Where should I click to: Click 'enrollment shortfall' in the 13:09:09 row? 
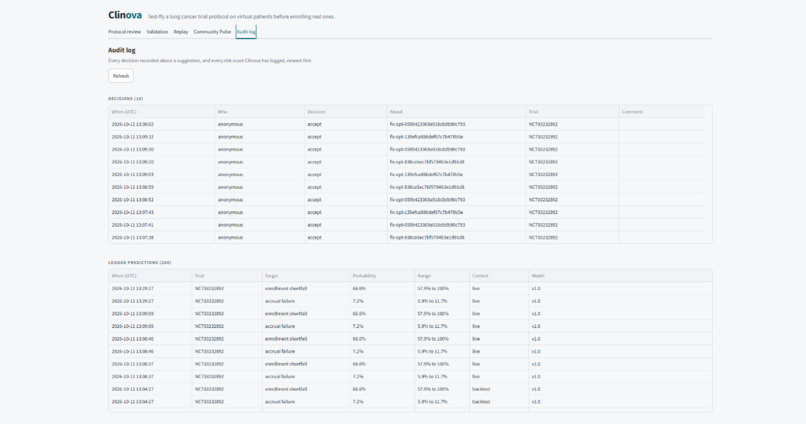286,314
